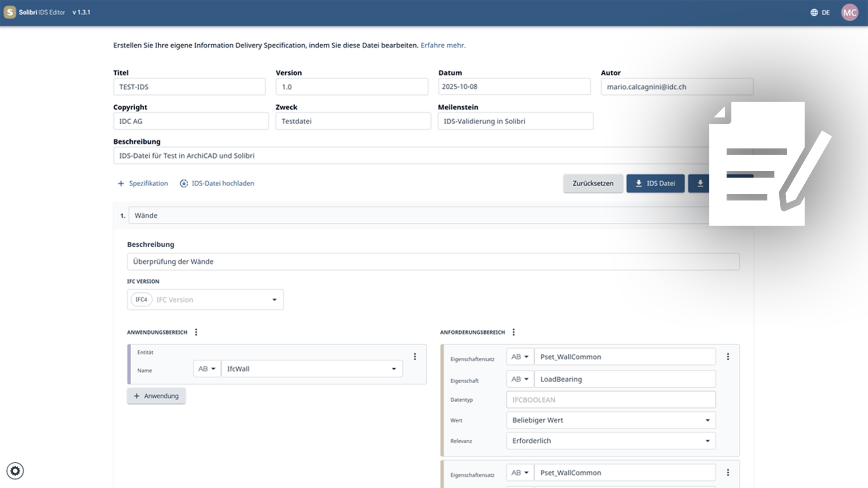The width and height of the screenshot is (868, 488).
Task: Open the IFC Version dropdown
Action: coord(274,299)
